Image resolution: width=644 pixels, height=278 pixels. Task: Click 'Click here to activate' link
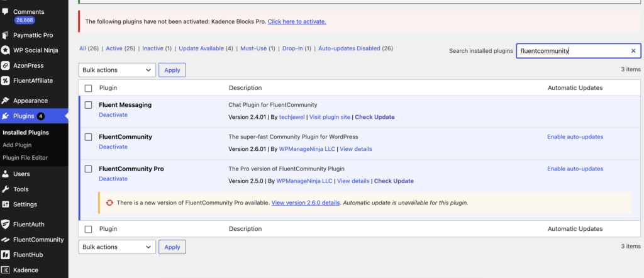pyautogui.click(x=297, y=21)
